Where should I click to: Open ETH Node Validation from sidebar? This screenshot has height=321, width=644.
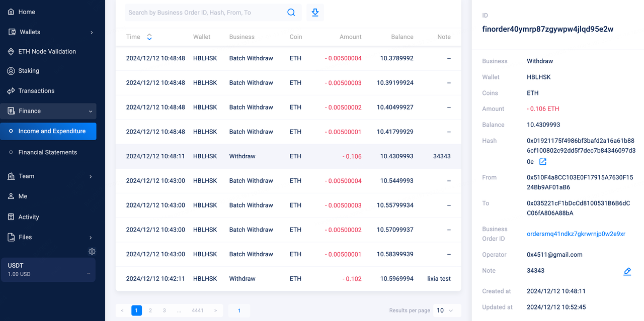point(47,51)
